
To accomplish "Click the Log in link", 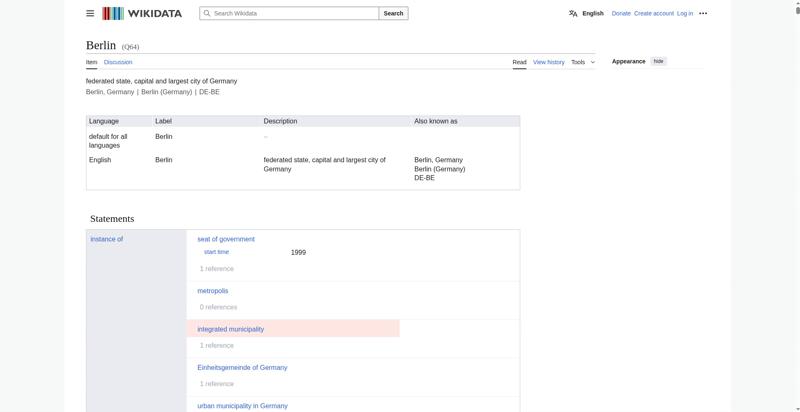I will pos(685,13).
